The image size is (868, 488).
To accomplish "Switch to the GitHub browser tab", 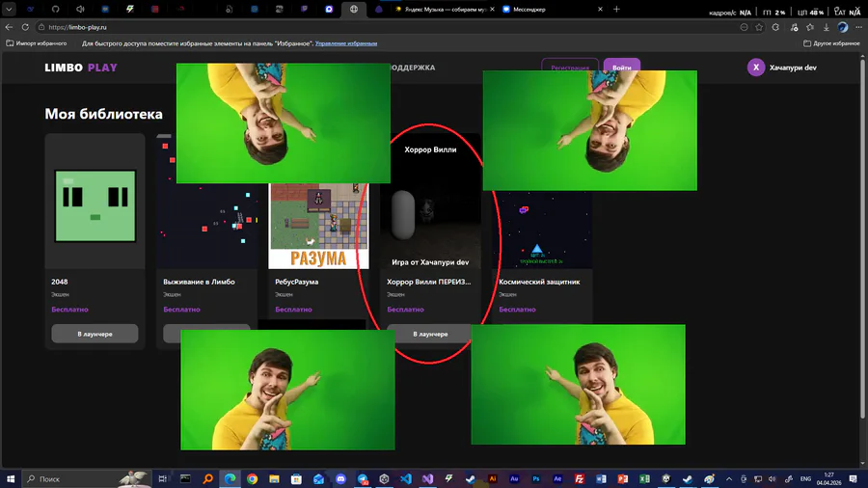I will (x=55, y=10).
